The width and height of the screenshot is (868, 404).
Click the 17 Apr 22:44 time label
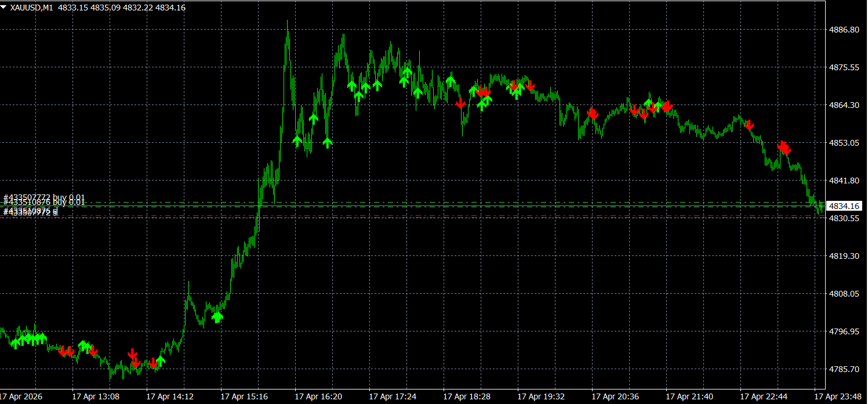coord(764,397)
